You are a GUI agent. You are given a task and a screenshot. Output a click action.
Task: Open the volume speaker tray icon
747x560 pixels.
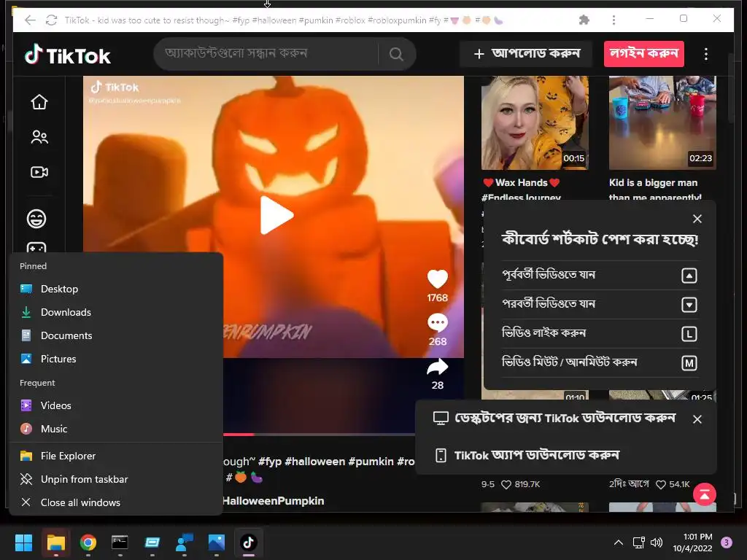(x=657, y=542)
